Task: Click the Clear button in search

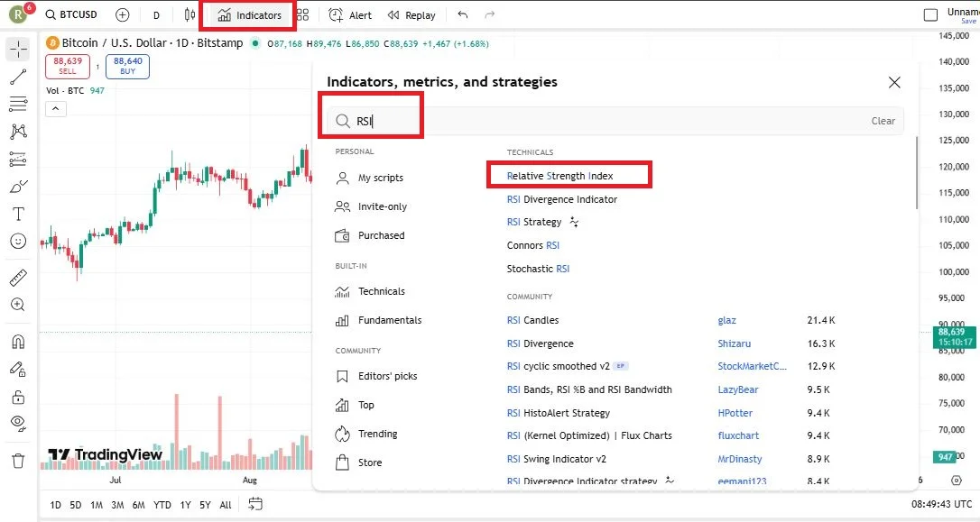Action: click(x=883, y=121)
